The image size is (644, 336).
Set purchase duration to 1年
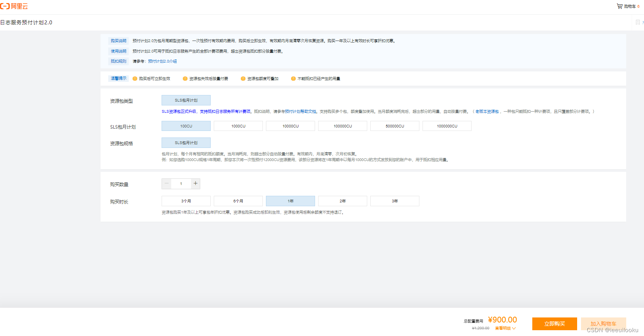tap(290, 201)
